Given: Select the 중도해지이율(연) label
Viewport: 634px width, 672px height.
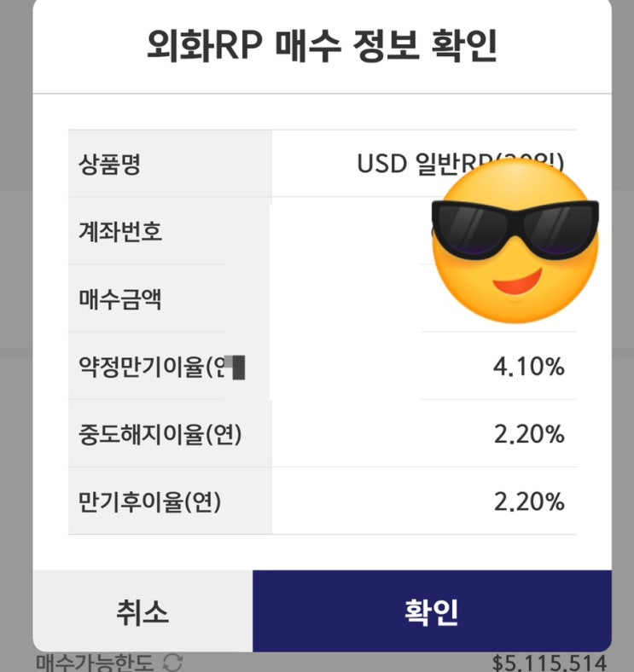Looking at the screenshot, I should 160,435.
